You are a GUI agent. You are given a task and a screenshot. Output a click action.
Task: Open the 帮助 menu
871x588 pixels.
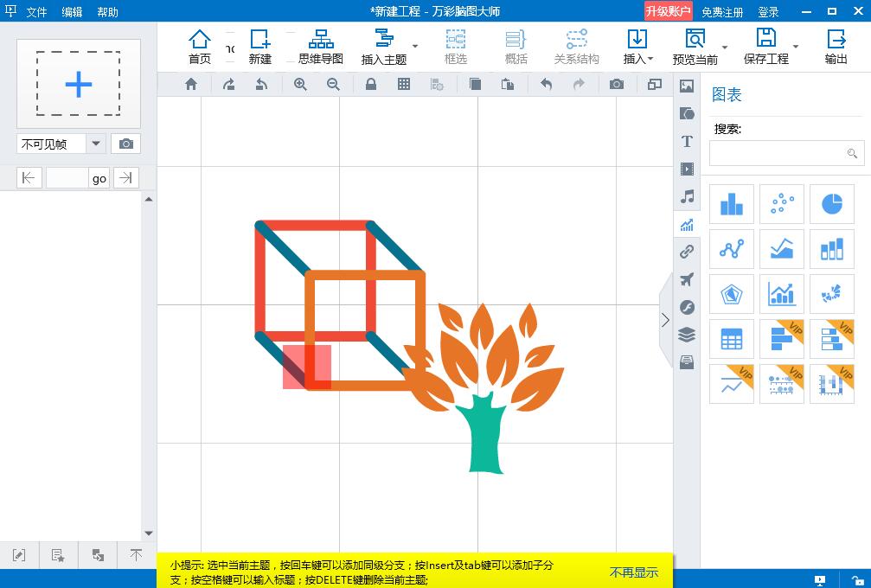tap(108, 12)
